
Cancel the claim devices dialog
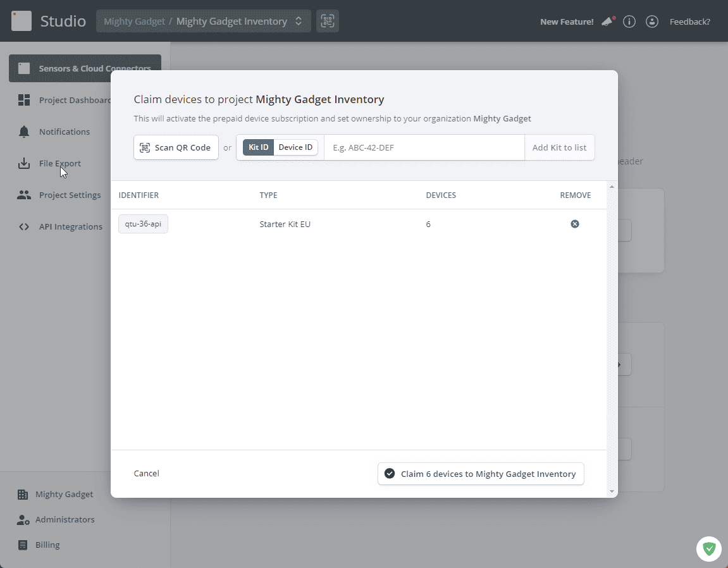point(147,473)
